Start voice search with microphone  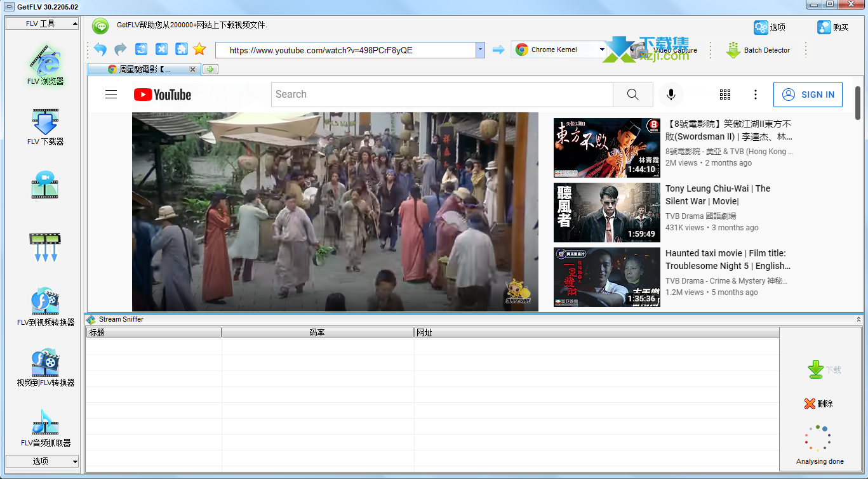[x=671, y=95]
